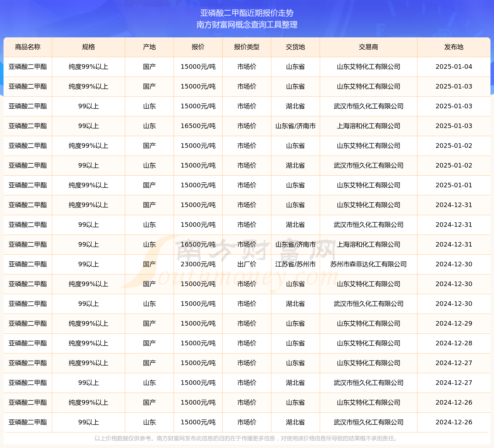Click the title 亚磷酸二甲酯近期报价走势

coord(247,13)
